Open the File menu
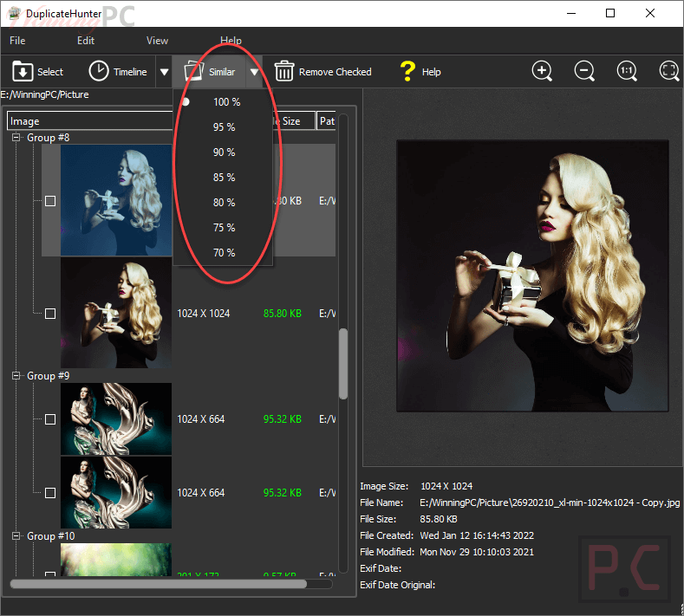The height and width of the screenshot is (616, 684). [x=17, y=41]
